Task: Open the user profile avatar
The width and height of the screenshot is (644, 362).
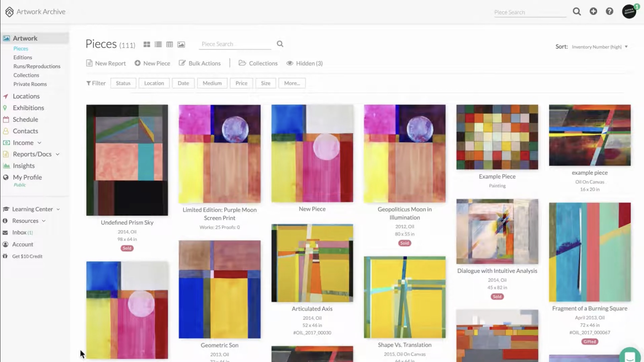Action: (629, 11)
